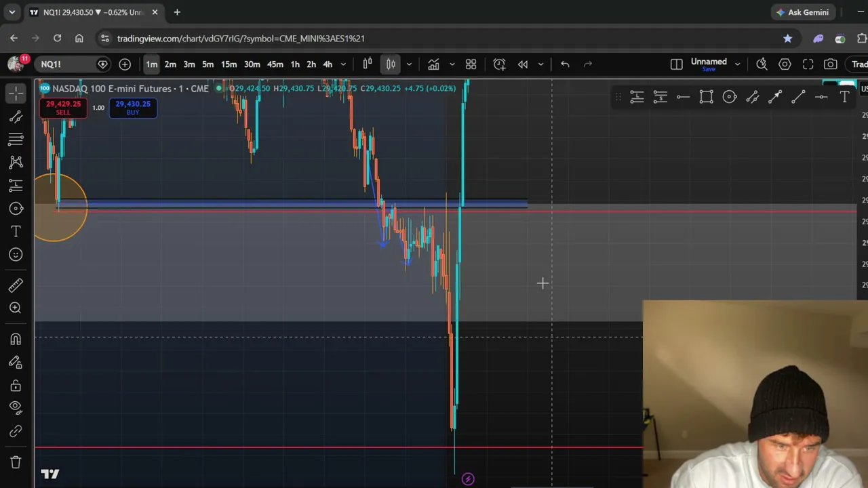Screen dimensions: 868x488
Task: Click the NASDAQ 100 E-mini Futures title
Action: click(x=131, y=89)
